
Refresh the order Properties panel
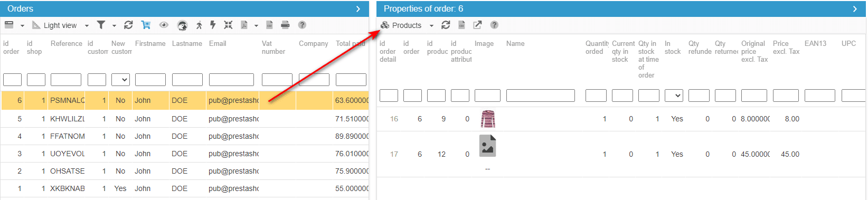(x=446, y=25)
